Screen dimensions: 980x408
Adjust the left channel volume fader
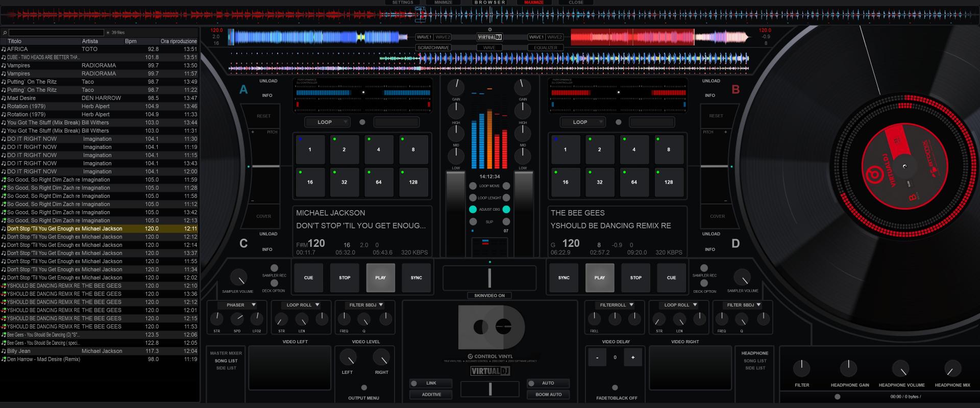[456, 214]
